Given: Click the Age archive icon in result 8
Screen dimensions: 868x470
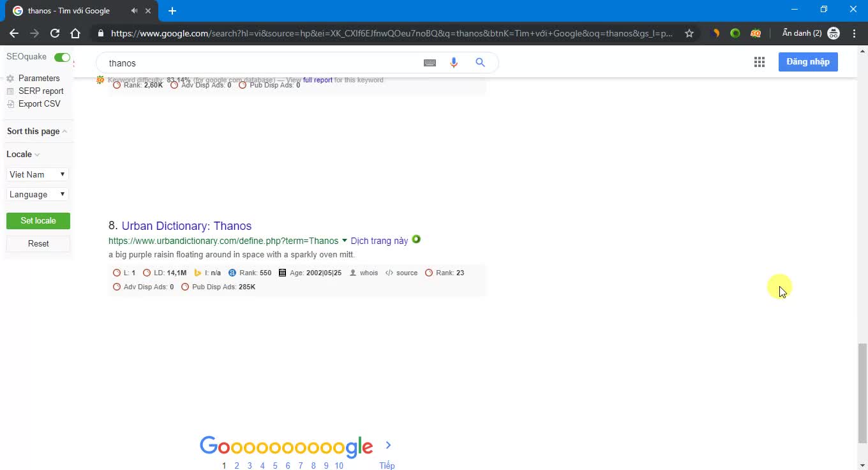Looking at the screenshot, I should (x=283, y=273).
